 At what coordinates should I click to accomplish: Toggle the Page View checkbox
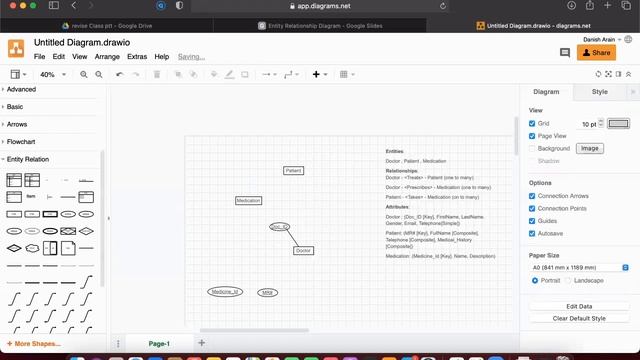point(532,136)
